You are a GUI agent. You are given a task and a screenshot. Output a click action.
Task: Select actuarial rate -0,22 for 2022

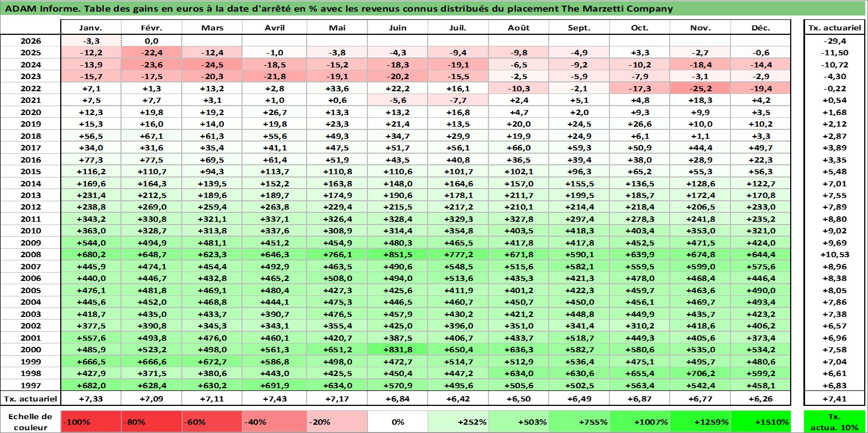pos(834,88)
